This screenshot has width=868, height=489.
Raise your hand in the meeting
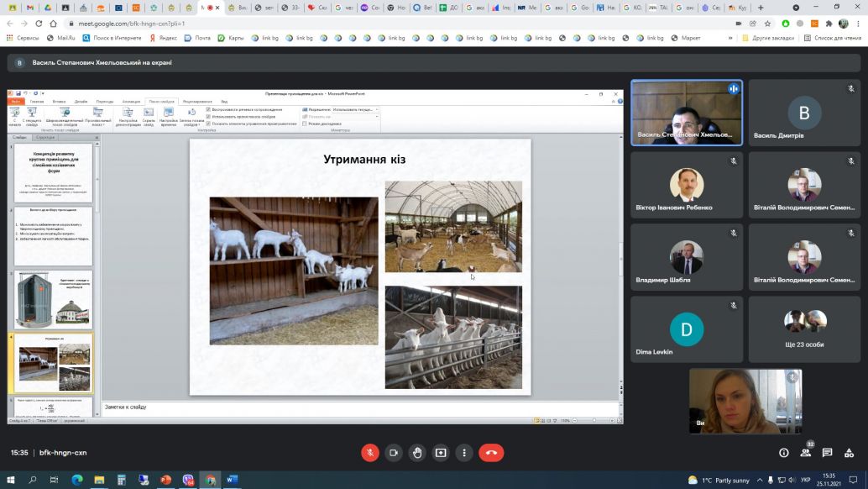[417, 453]
